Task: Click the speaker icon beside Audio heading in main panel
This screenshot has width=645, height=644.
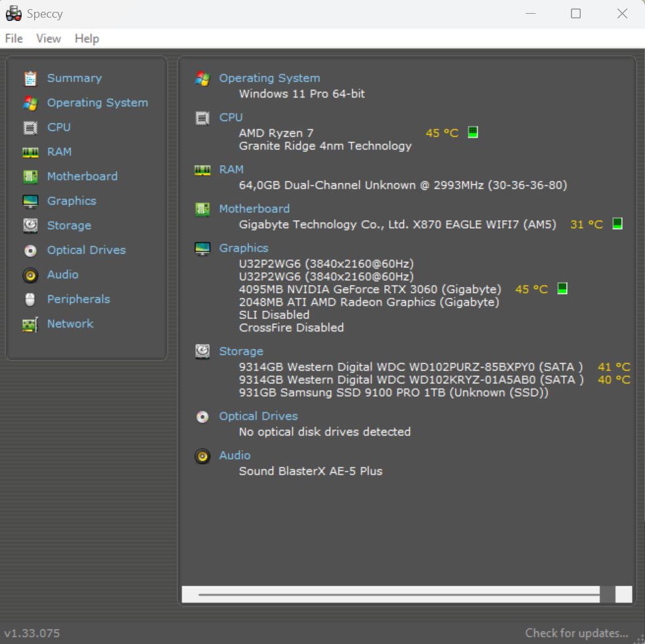Action: tap(203, 456)
